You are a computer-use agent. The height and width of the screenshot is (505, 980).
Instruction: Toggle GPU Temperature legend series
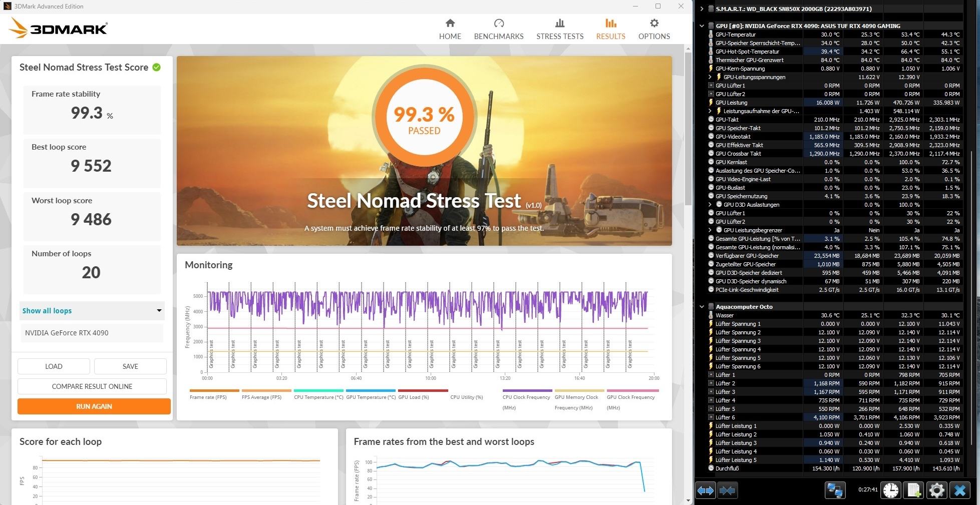tap(371, 394)
